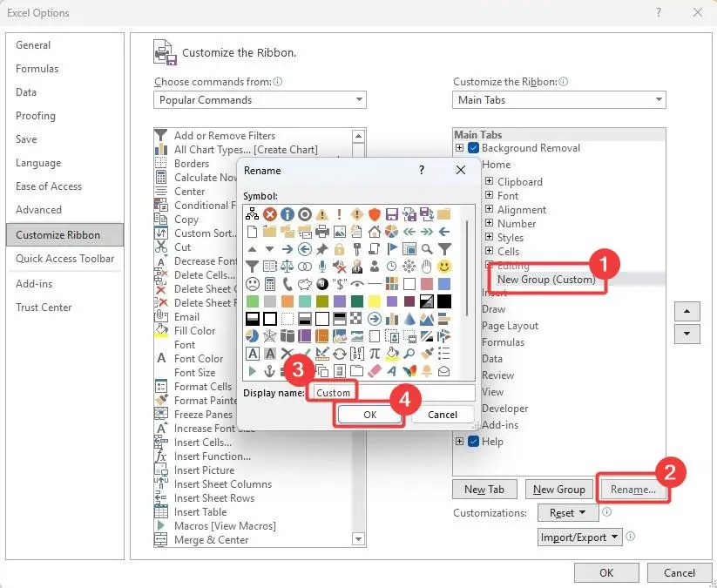Select the raised hand symbol

427,266
